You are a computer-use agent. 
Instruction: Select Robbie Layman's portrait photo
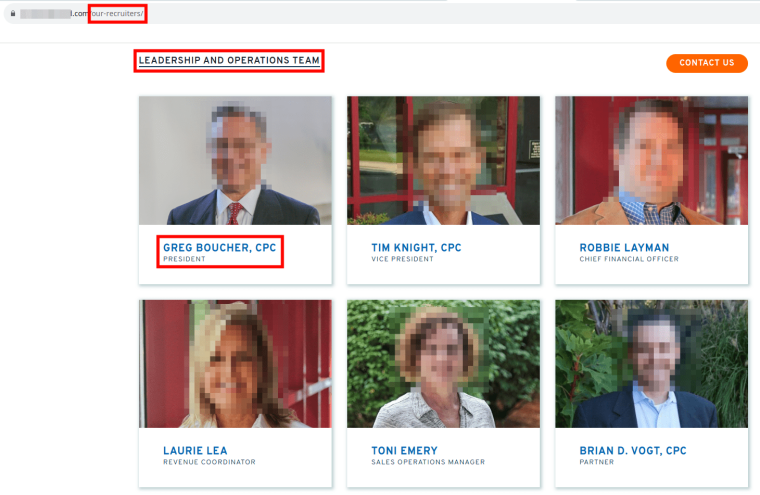click(651, 160)
